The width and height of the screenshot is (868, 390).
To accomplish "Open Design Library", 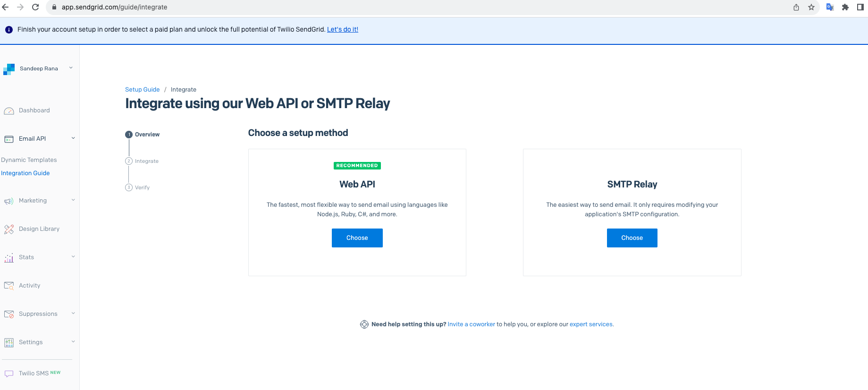I will [39, 229].
